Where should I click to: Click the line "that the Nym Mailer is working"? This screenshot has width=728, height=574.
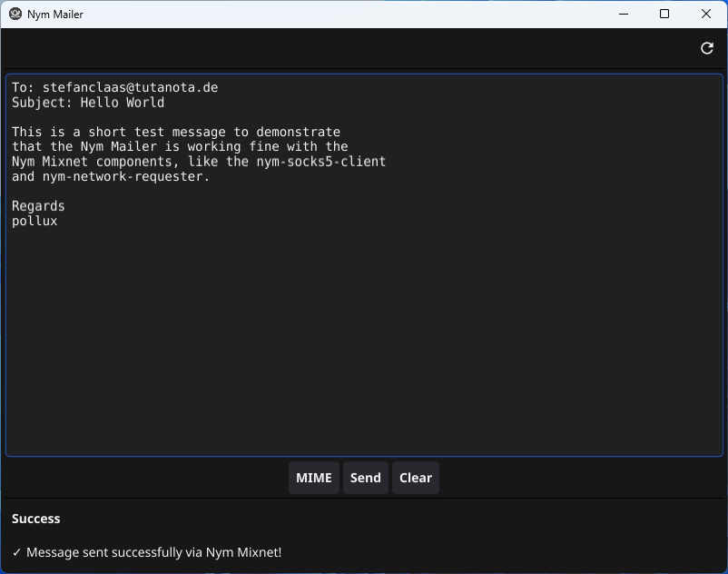click(180, 147)
